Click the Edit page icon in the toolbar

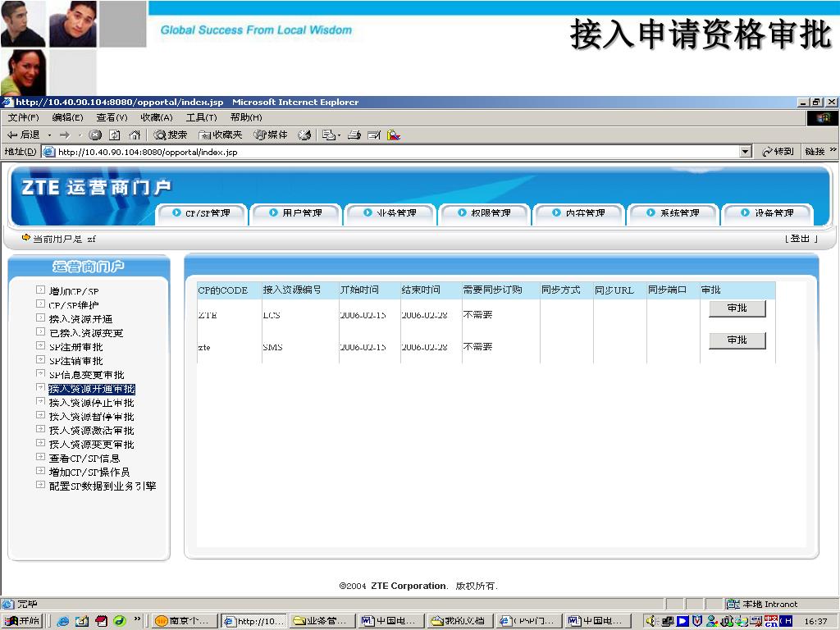click(374, 135)
